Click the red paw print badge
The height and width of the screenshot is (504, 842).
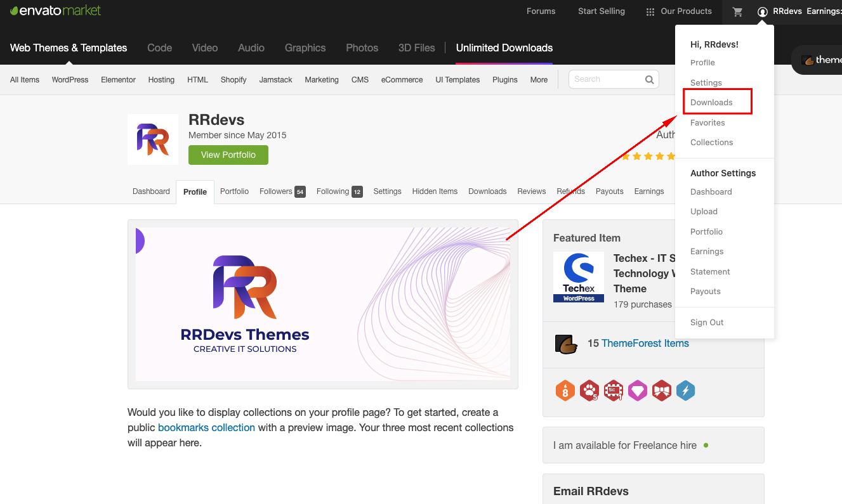[589, 391]
